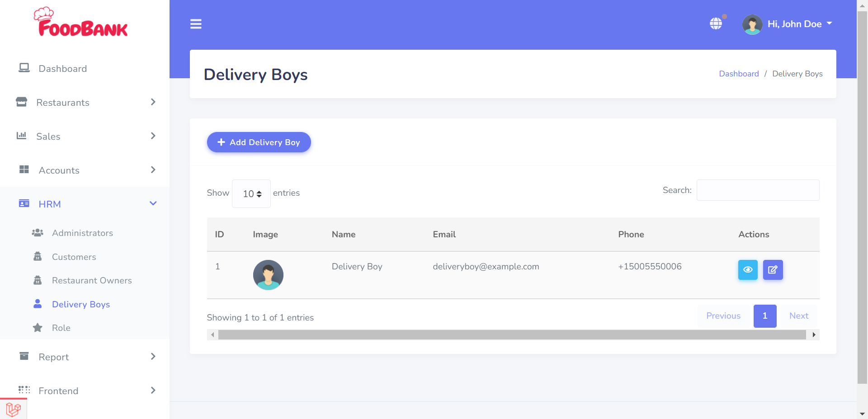Click the Customers person icon
This screenshot has height=419, width=868.
pos(38,256)
